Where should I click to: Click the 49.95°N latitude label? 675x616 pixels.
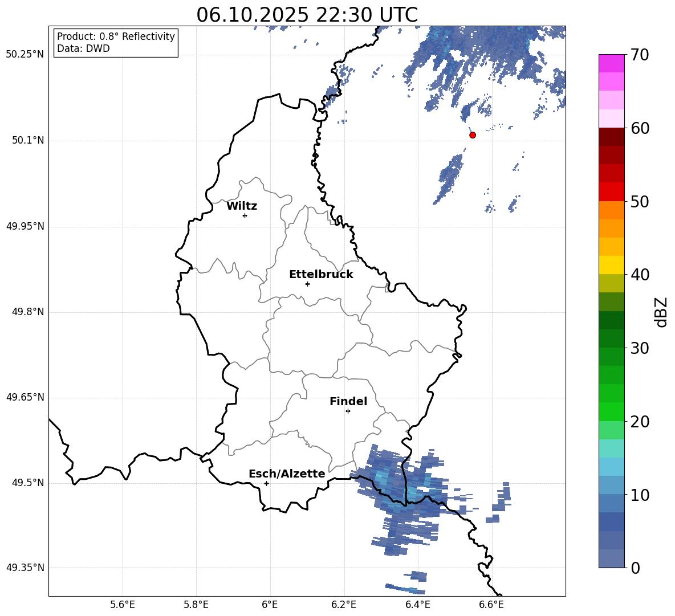click(x=25, y=226)
